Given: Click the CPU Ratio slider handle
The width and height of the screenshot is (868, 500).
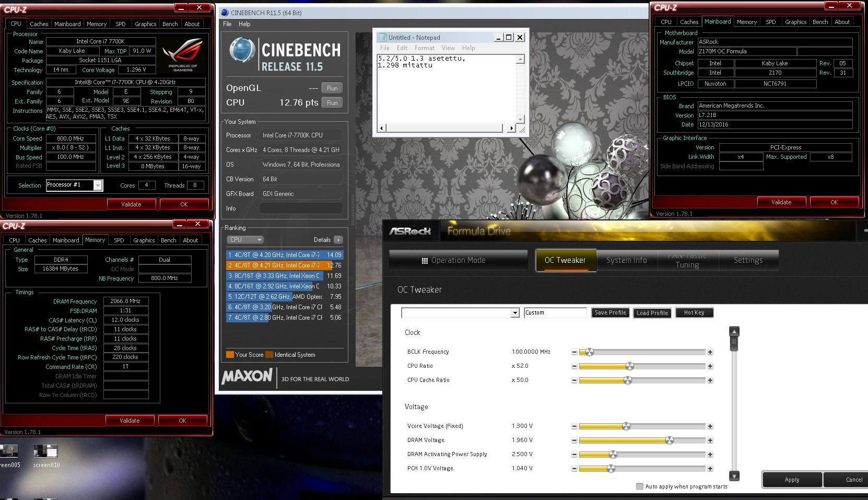Looking at the screenshot, I should pyautogui.click(x=630, y=366).
